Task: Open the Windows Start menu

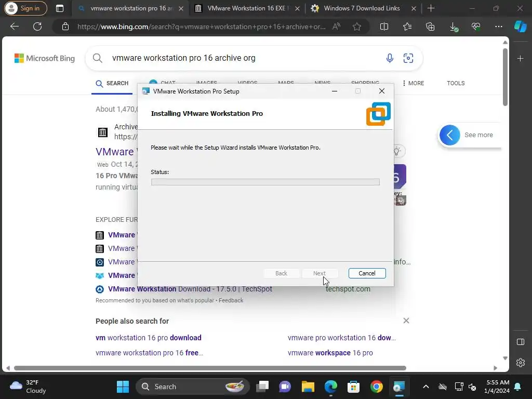Action: [123, 387]
